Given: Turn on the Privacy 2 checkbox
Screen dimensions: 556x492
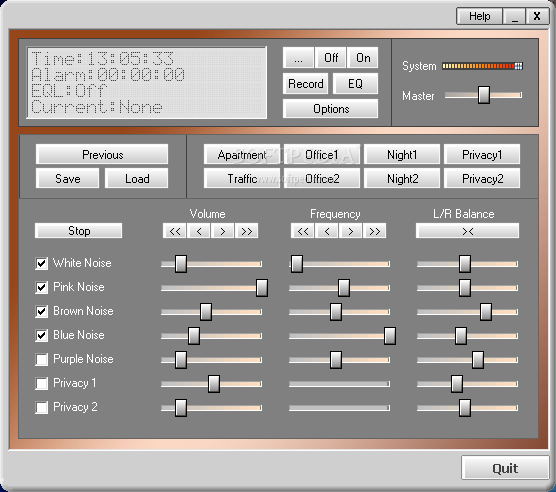Looking at the screenshot, I should point(41,408).
